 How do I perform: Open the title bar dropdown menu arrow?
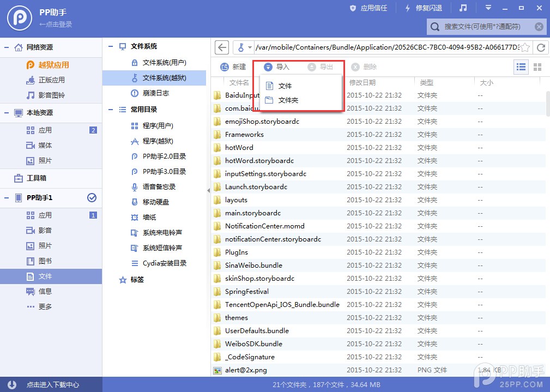(488, 8)
